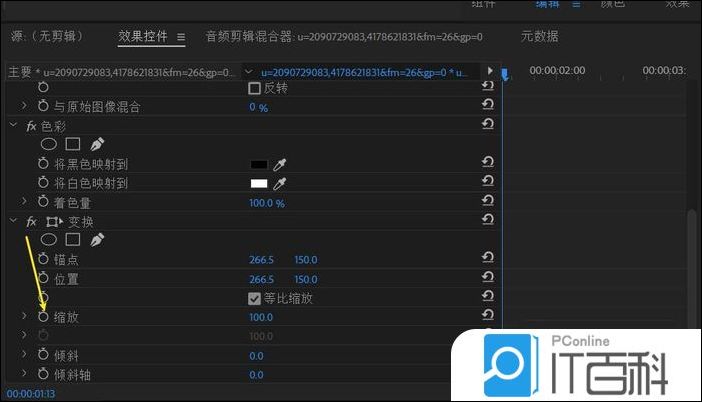Uncheck the 等比缩放 checkbox
This screenshot has height=402, width=702.
[x=254, y=299]
